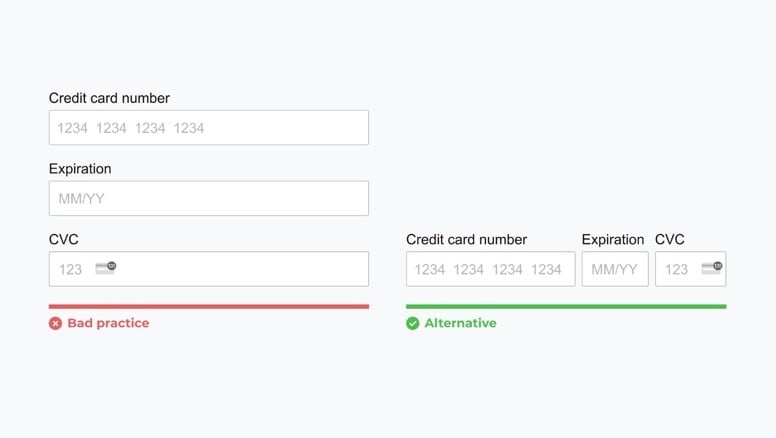Focus the wide CVC input field
The height and width of the screenshot is (438, 776).
tap(209, 269)
